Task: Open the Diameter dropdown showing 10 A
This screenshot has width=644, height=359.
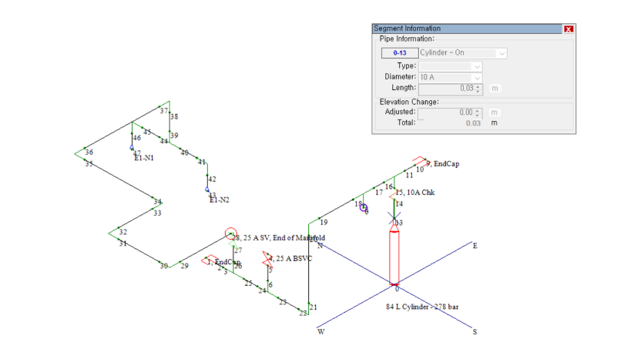Action: pyautogui.click(x=477, y=77)
